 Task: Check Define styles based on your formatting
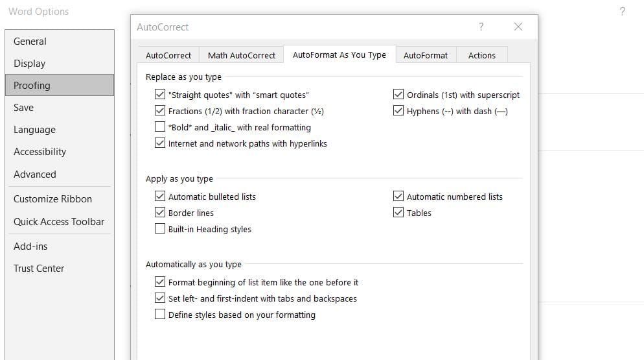pos(160,315)
